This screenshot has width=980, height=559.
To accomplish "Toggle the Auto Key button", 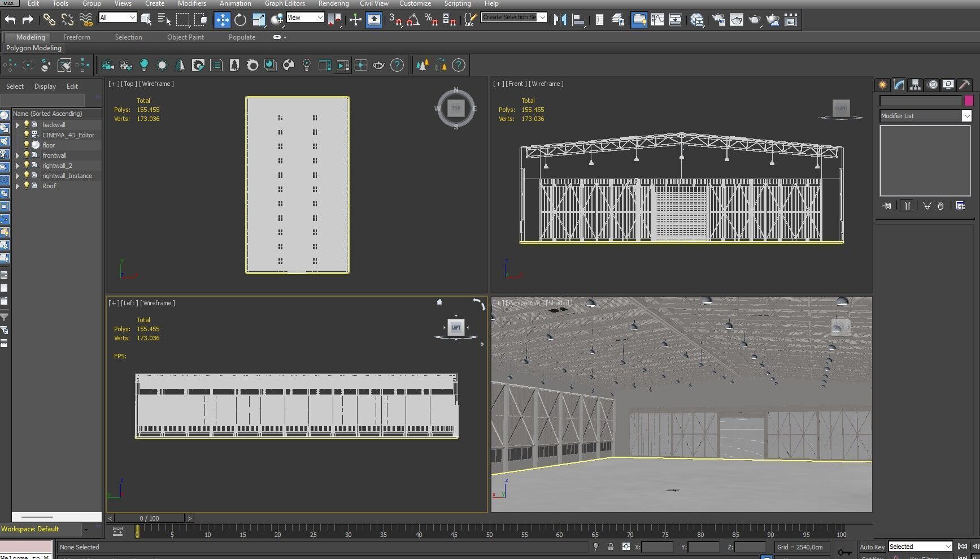I will [x=872, y=547].
